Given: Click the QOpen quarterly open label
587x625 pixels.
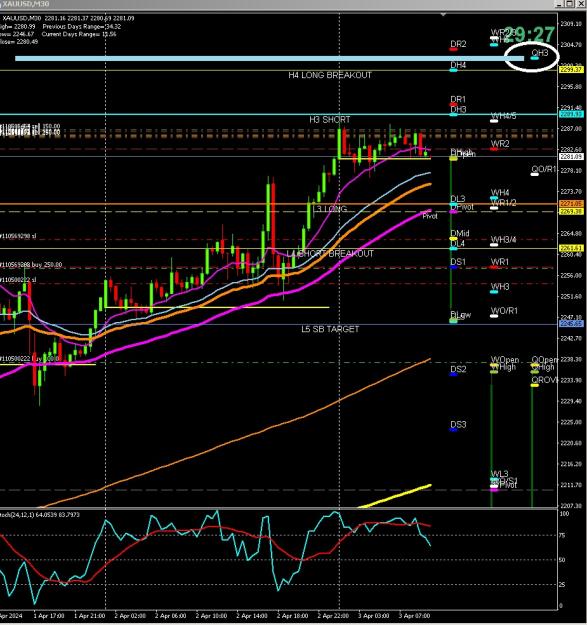Looking at the screenshot, I should (544, 360).
